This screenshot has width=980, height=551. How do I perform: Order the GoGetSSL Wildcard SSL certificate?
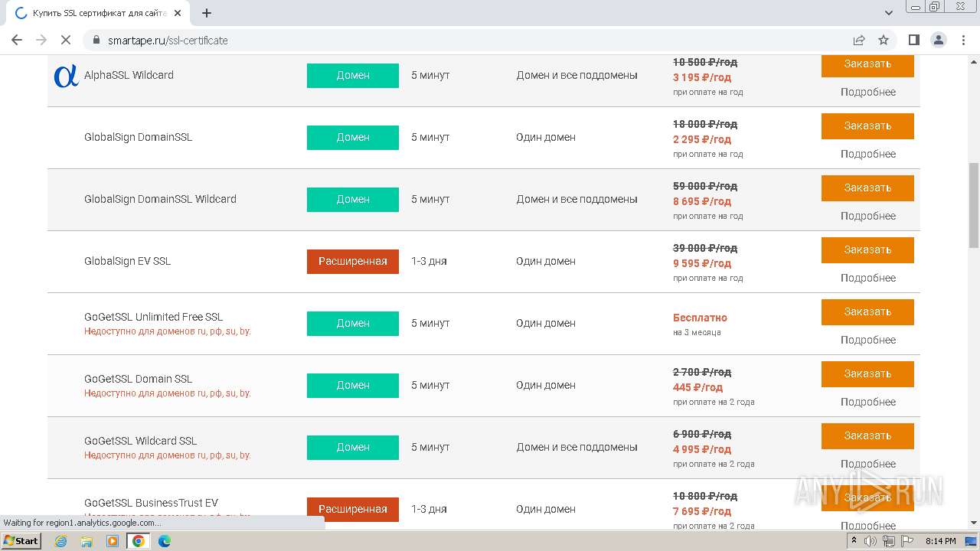[867, 436]
